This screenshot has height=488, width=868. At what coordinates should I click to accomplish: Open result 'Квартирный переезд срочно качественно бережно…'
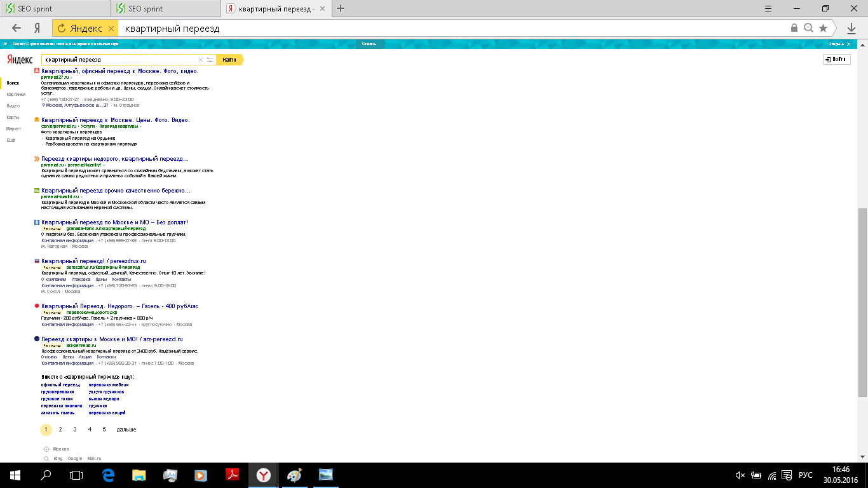pyautogui.click(x=116, y=191)
